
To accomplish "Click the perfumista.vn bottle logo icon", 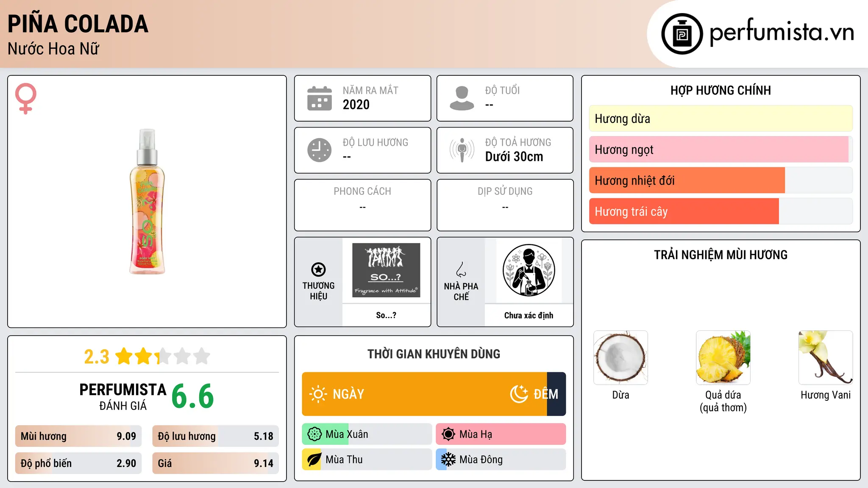I will [x=682, y=34].
